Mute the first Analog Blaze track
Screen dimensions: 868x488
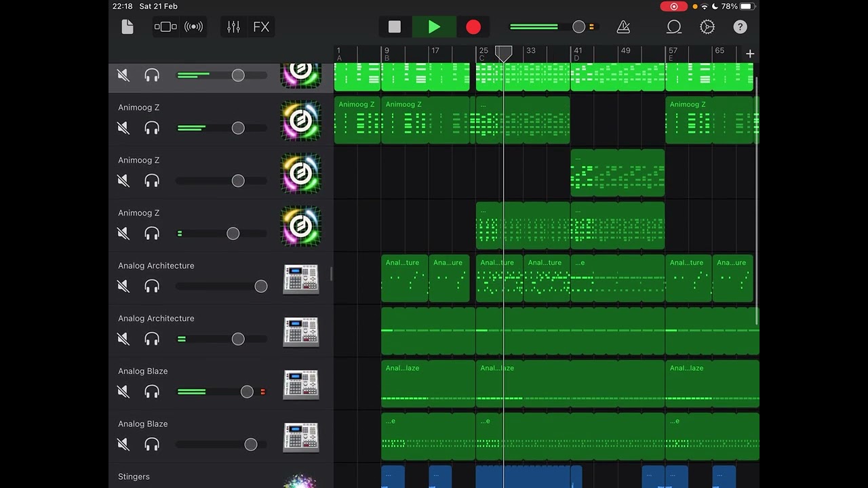(x=123, y=392)
